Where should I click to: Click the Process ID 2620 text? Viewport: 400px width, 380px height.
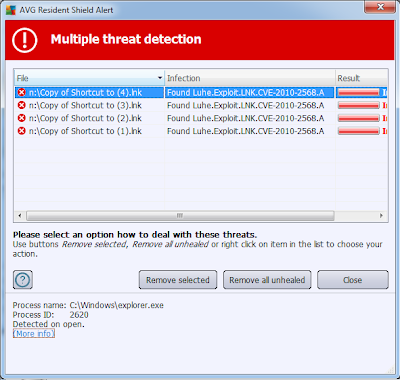point(51,315)
